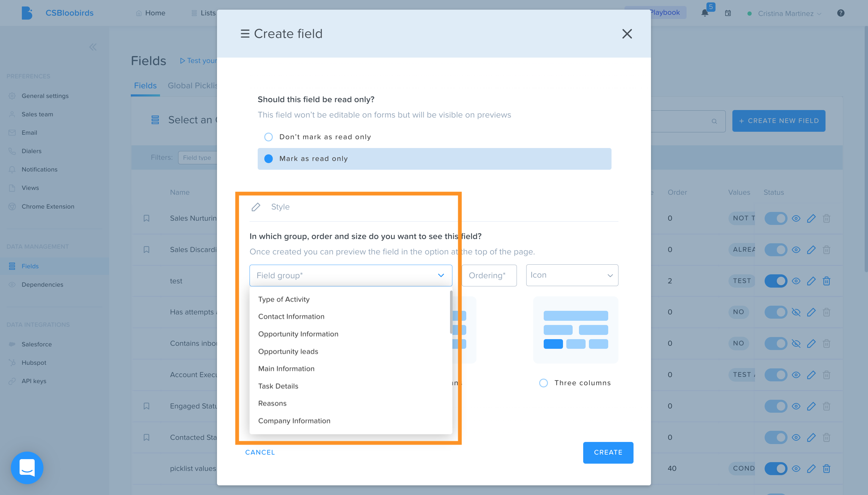Edit the test field with pencil icon
868x495 pixels.
pyautogui.click(x=811, y=281)
